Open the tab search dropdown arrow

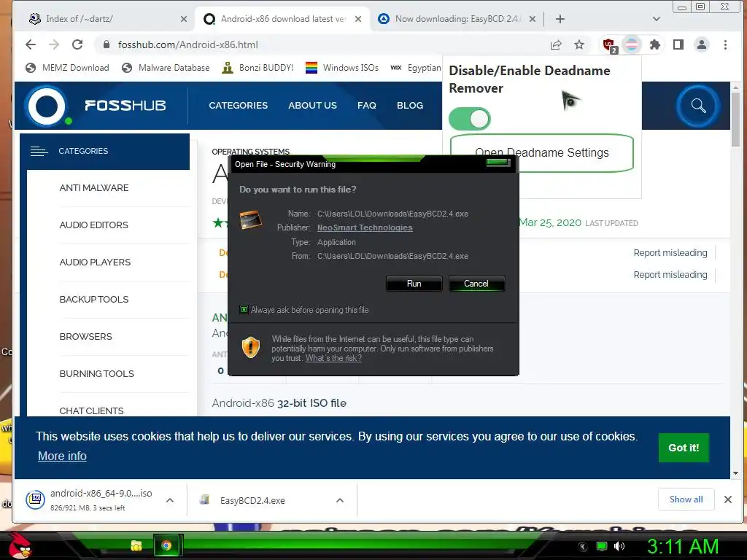(x=656, y=19)
